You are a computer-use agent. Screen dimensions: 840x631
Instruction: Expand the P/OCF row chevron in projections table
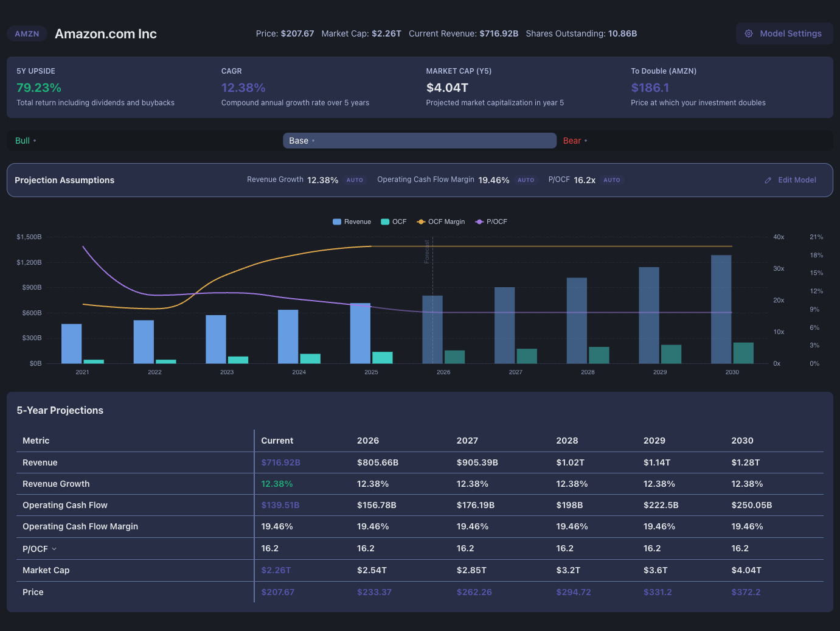point(53,548)
